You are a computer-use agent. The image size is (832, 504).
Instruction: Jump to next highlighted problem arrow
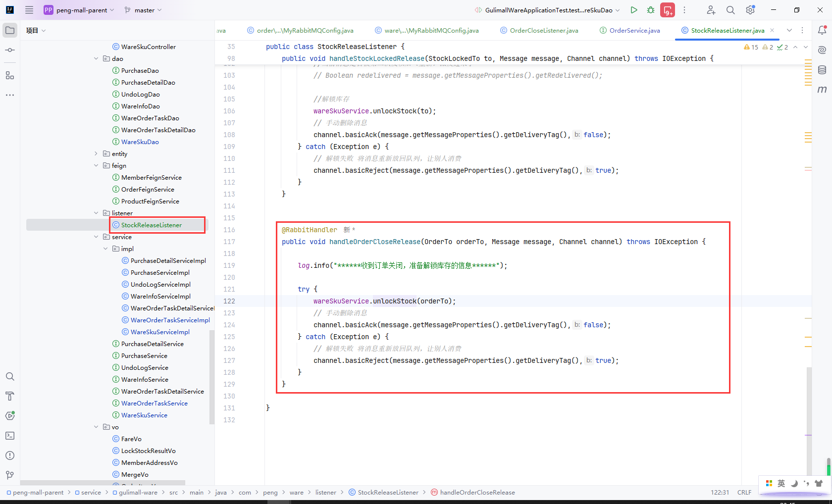coord(806,47)
